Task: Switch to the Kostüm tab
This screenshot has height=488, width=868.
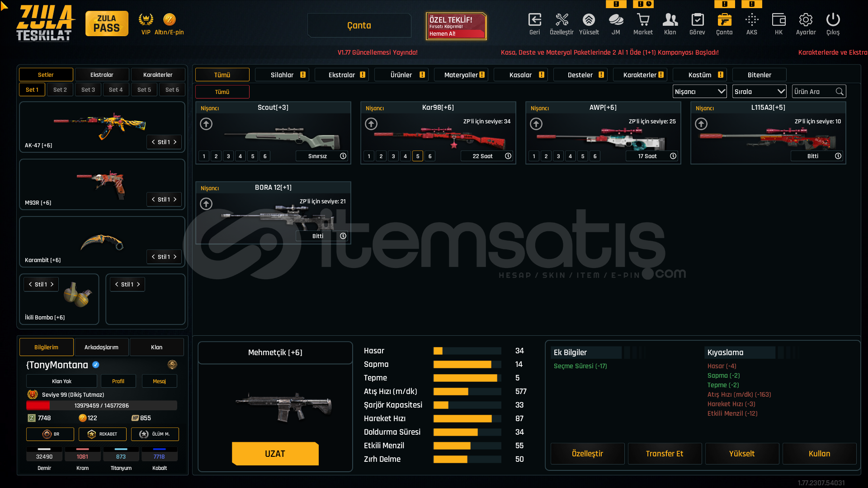Action: click(x=700, y=75)
